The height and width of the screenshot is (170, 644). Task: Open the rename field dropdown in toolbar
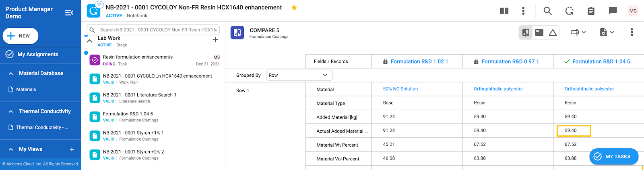click(578, 32)
